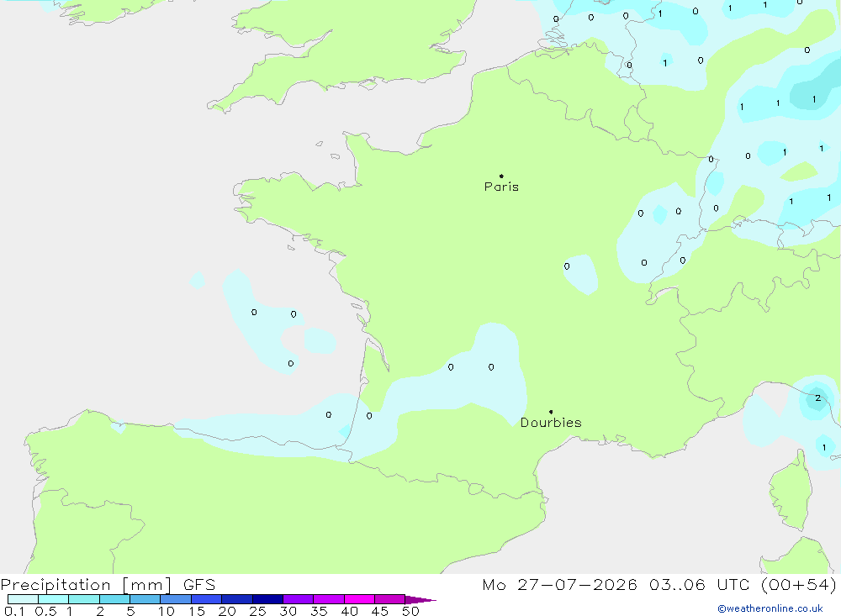Image resolution: width=841 pixels, height=616 pixels.
Task: Click the legend value '0.1'
Action: tap(14, 611)
